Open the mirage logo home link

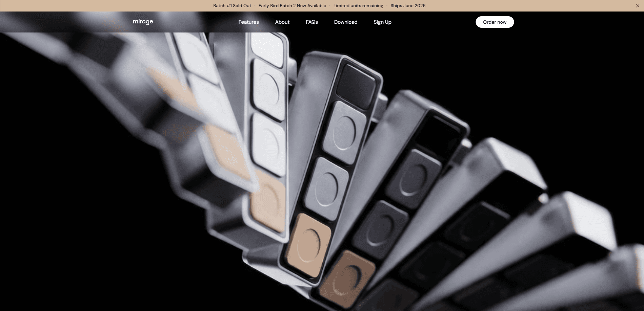click(x=143, y=22)
